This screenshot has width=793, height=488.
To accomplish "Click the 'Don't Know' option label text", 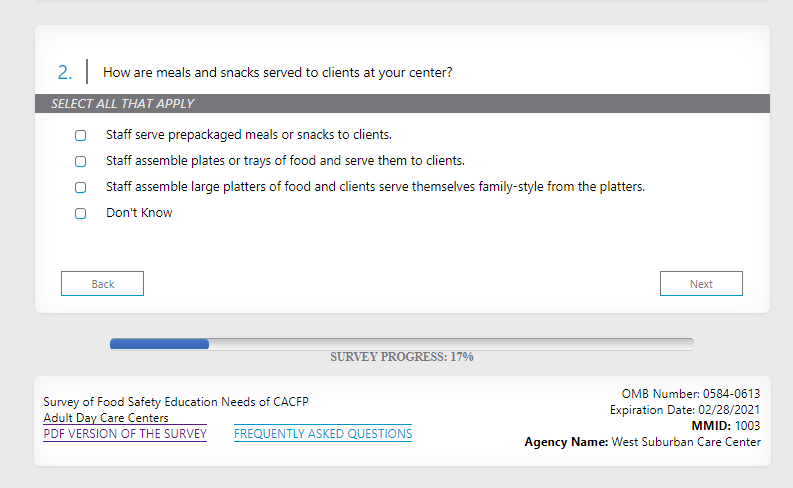I will click(x=139, y=213).
